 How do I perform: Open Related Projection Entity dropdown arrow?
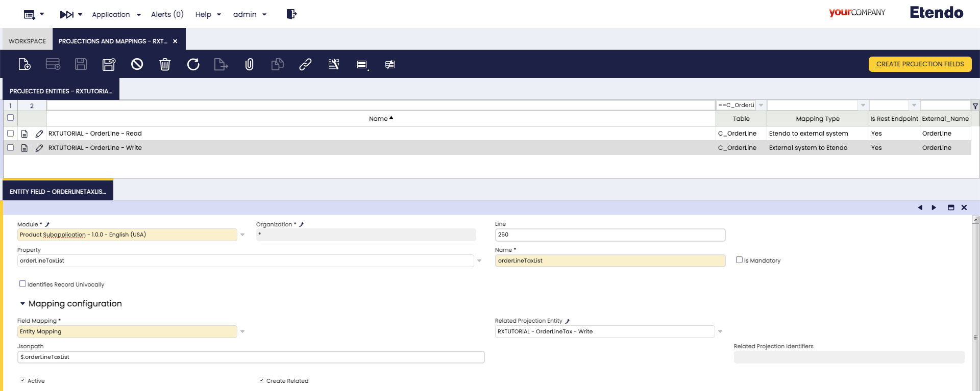(x=720, y=332)
